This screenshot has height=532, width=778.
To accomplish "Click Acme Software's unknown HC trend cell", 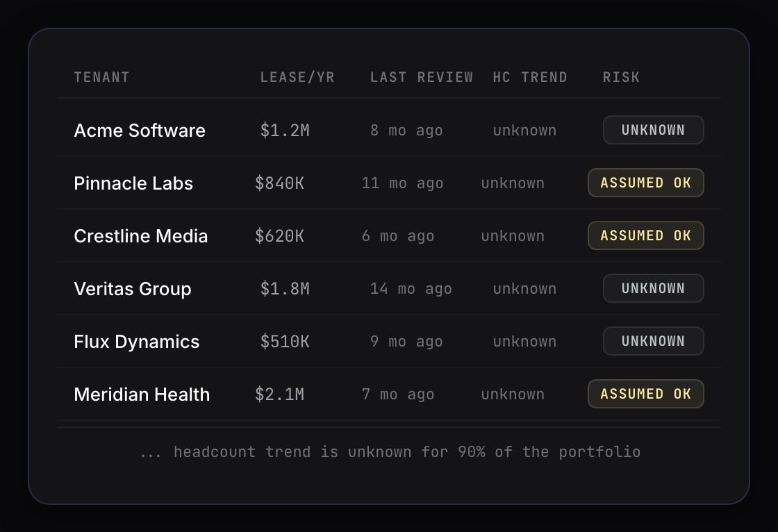I will [x=524, y=131].
